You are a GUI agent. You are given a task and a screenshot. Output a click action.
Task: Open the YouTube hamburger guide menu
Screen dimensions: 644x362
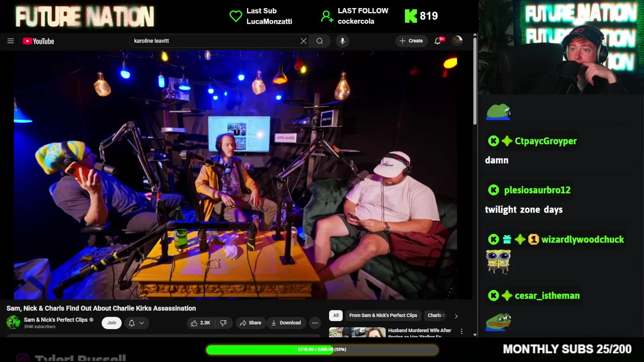coord(11,41)
